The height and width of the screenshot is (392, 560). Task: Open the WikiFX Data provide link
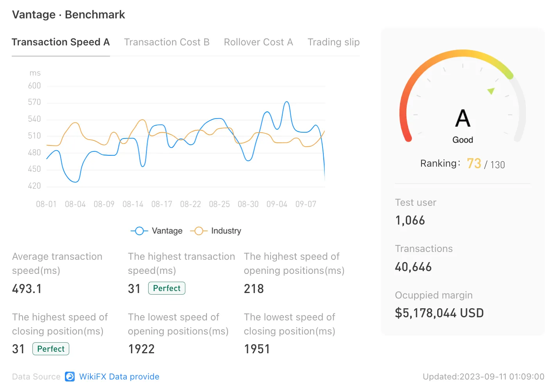coord(119,377)
